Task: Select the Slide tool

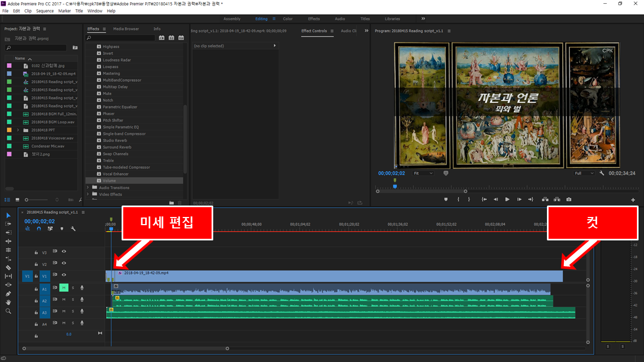Action: (8, 285)
